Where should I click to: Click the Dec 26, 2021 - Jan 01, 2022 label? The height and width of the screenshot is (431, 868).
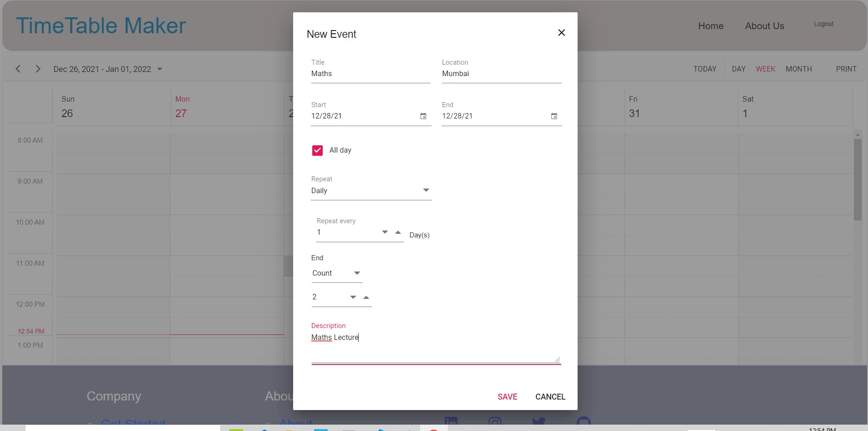pos(102,69)
